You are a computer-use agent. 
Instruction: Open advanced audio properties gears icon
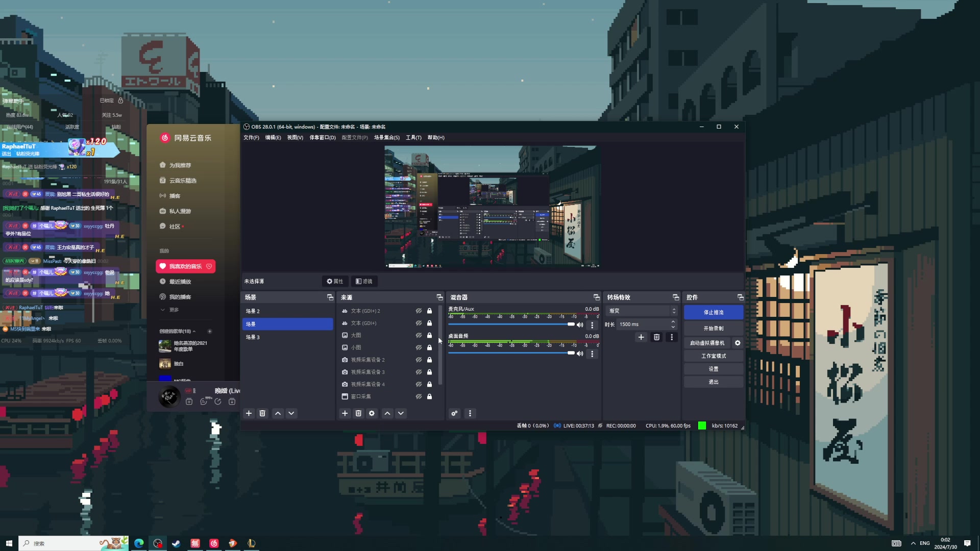pyautogui.click(x=454, y=413)
